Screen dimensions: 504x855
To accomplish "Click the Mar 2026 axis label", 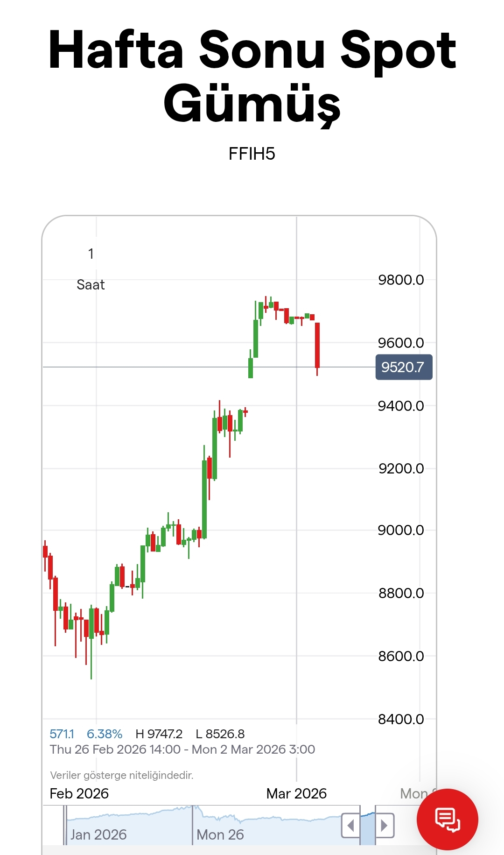I will (x=296, y=793).
